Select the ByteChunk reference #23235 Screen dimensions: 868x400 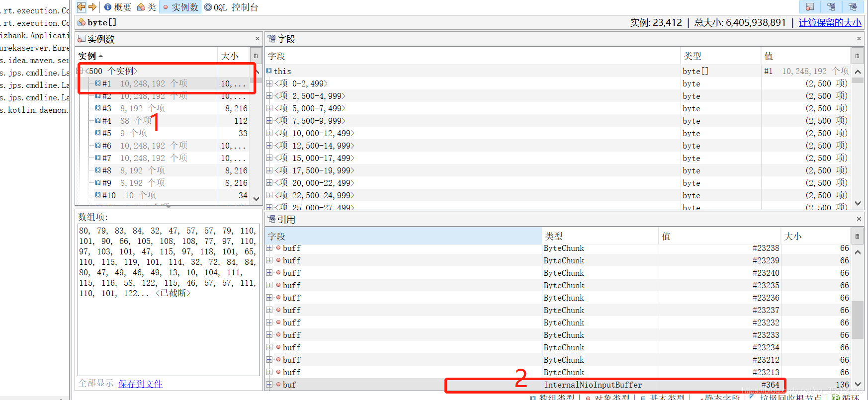(558, 285)
